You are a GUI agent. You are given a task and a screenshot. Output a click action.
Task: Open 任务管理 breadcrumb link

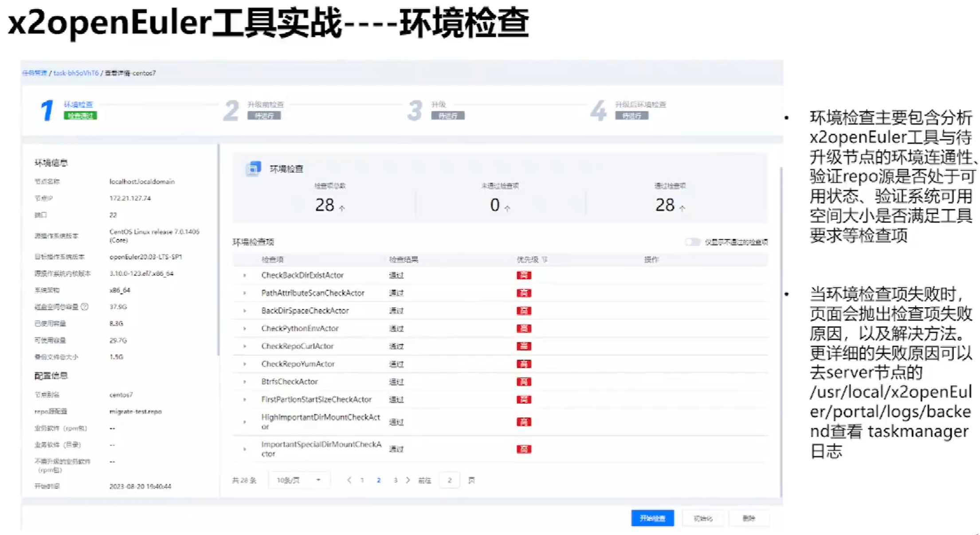tap(35, 73)
